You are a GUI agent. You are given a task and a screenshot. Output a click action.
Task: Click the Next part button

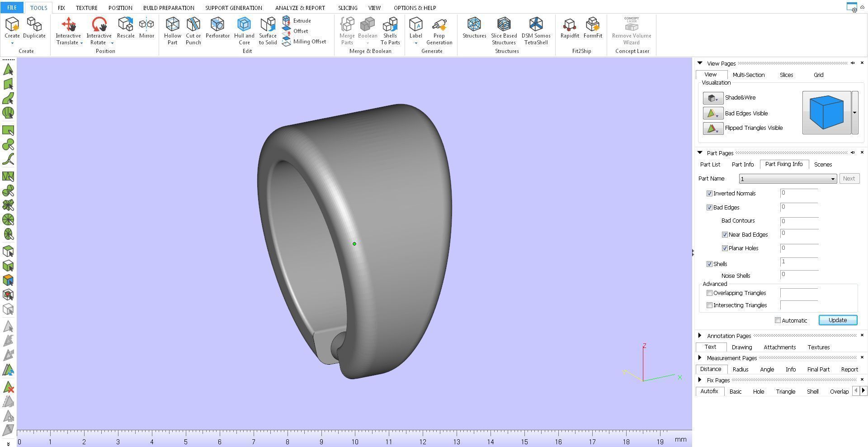[849, 179]
